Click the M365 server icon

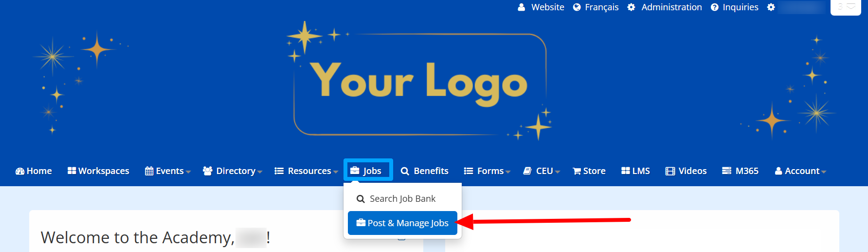[x=726, y=171]
